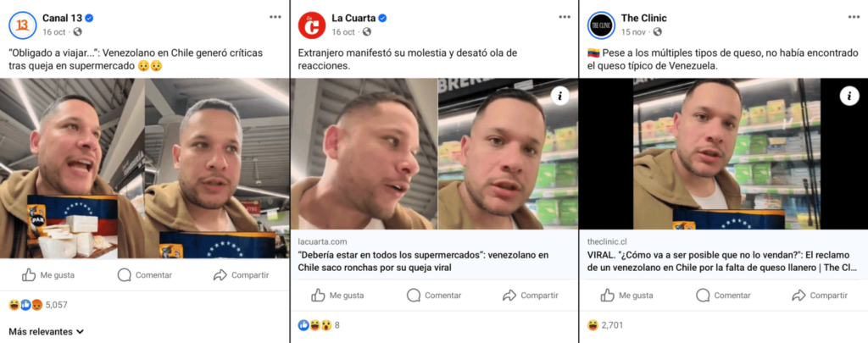Viewport: 868px width, 343px height.
Task: Click La Cuarta red profile logo
Action: (312, 25)
